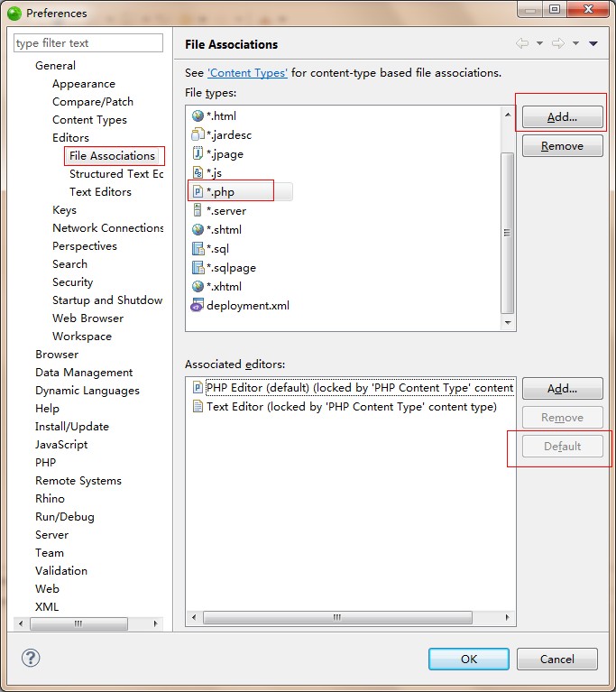The image size is (616, 692).
Task: Confirm with the OK button
Action: click(469, 659)
